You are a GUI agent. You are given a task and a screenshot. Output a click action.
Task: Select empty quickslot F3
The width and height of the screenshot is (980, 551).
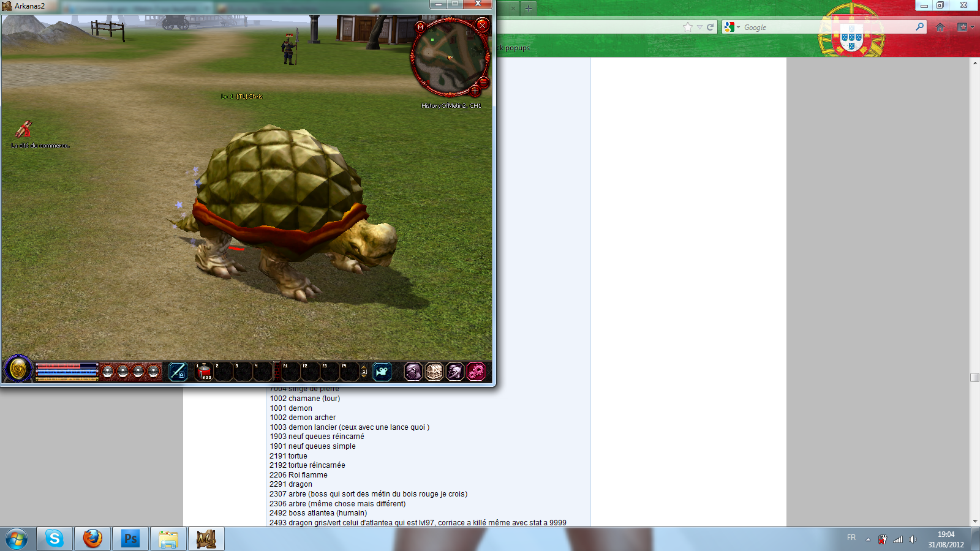pos(330,371)
